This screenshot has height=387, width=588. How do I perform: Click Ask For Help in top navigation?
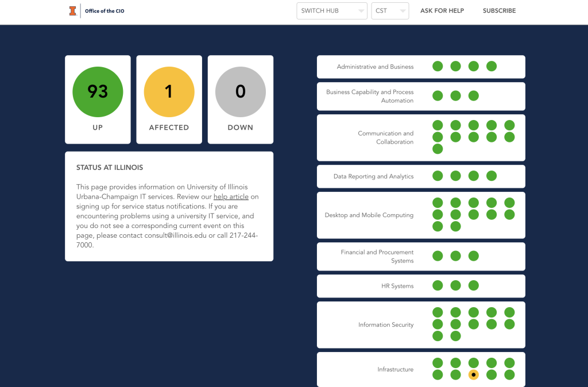tap(442, 11)
